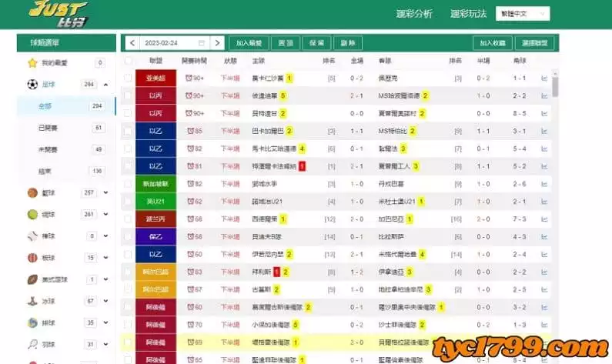Expand the 籃球 category arrow
The image size is (612, 364).
point(105,192)
